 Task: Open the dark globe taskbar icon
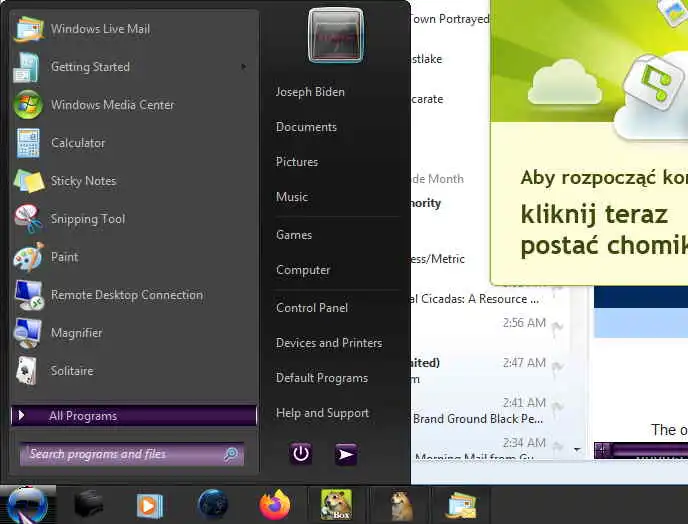pyautogui.click(x=213, y=504)
